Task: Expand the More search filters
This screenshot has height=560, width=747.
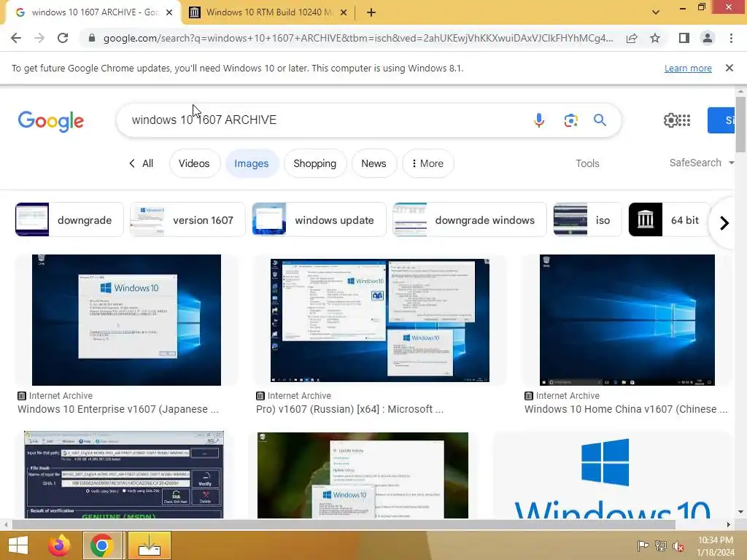Action: [x=427, y=163]
